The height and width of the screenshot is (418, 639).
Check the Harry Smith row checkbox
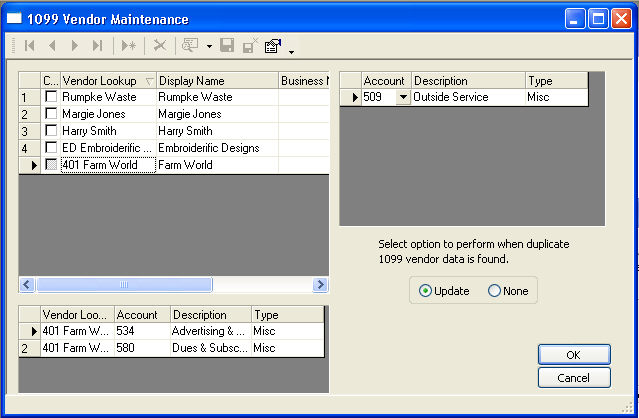coord(51,130)
